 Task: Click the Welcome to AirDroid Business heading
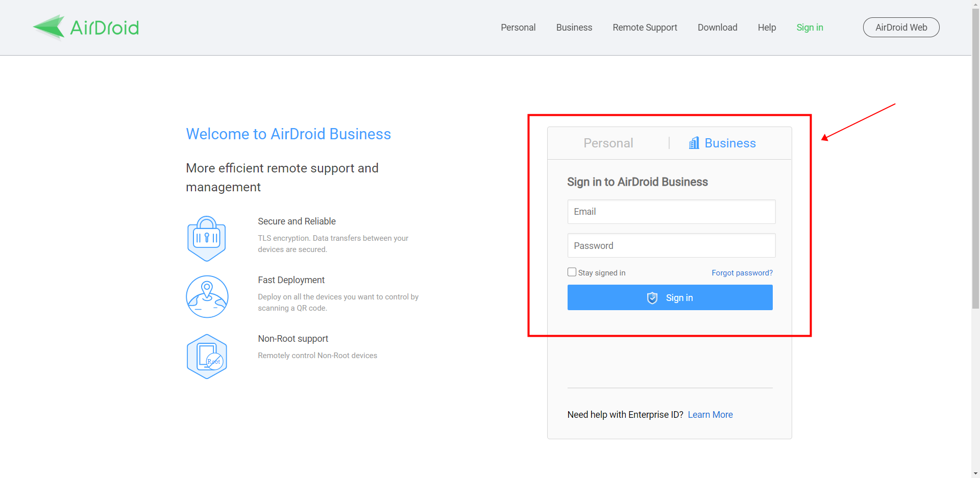click(288, 134)
